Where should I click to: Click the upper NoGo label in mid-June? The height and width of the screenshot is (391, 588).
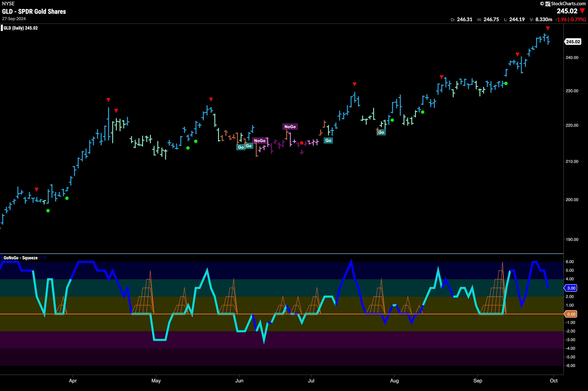click(x=290, y=127)
